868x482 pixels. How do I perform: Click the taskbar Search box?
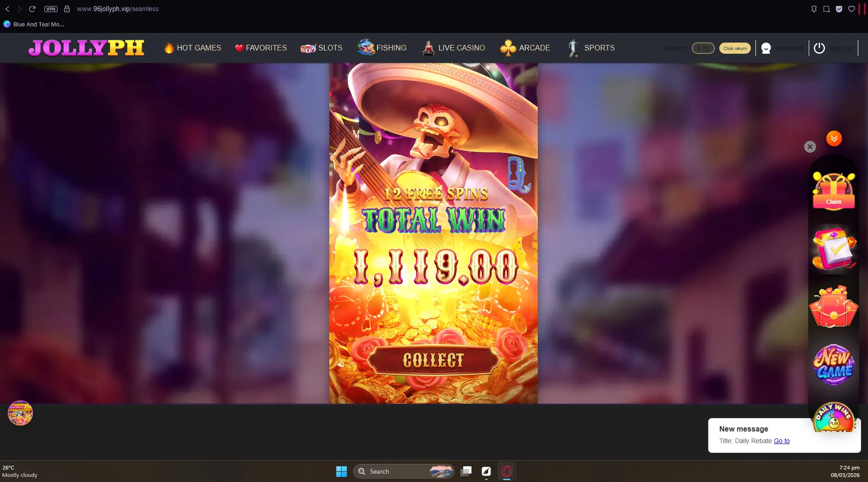click(403, 471)
